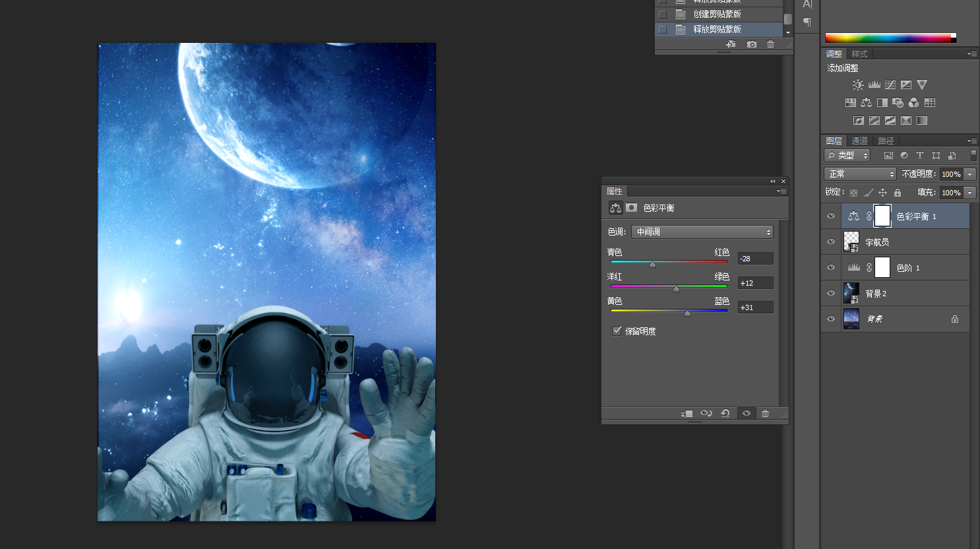Click the Hue/Saturation adjustment icon

[x=851, y=103]
